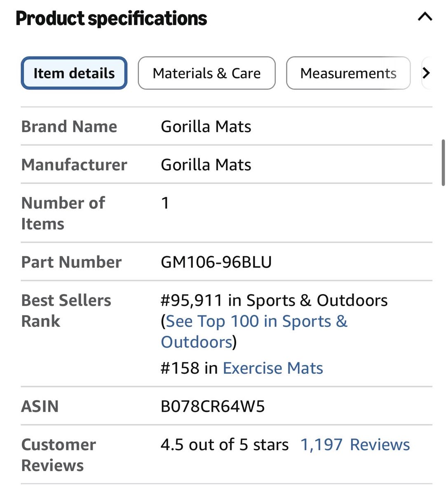Show more tabs with right arrow

[x=427, y=73]
